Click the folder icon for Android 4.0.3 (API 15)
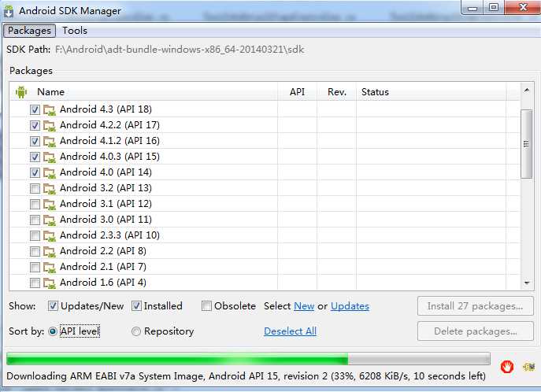541x392 pixels. (50, 157)
